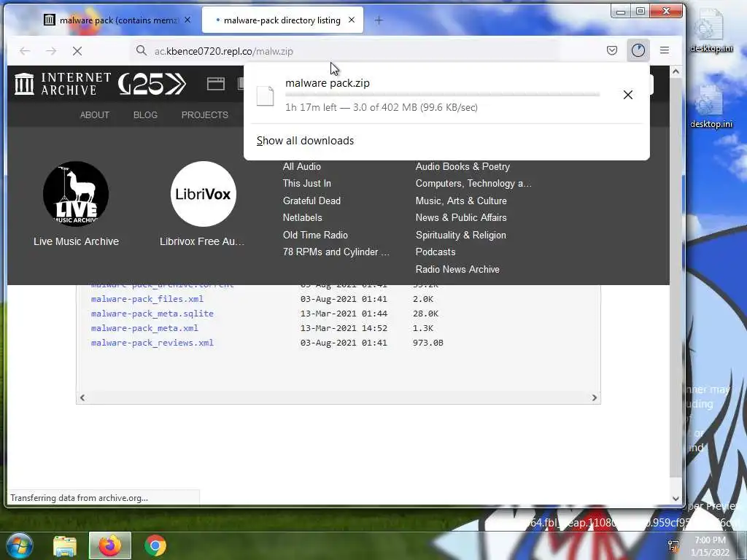This screenshot has height=560, width=747.
Task: Open a new tab with the plus button
Action: (x=379, y=20)
